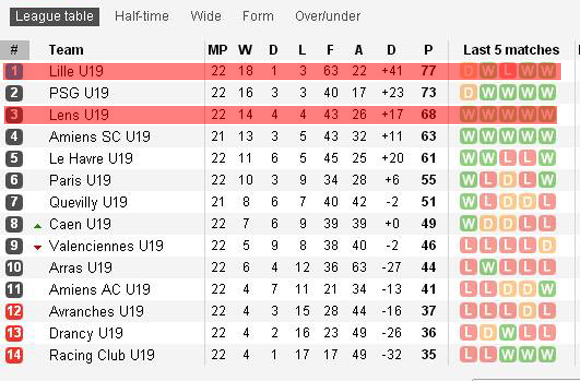This screenshot has width=580, height=381.
Task: Click the Lille U19 team link
Action: click(x=76, y=71)
